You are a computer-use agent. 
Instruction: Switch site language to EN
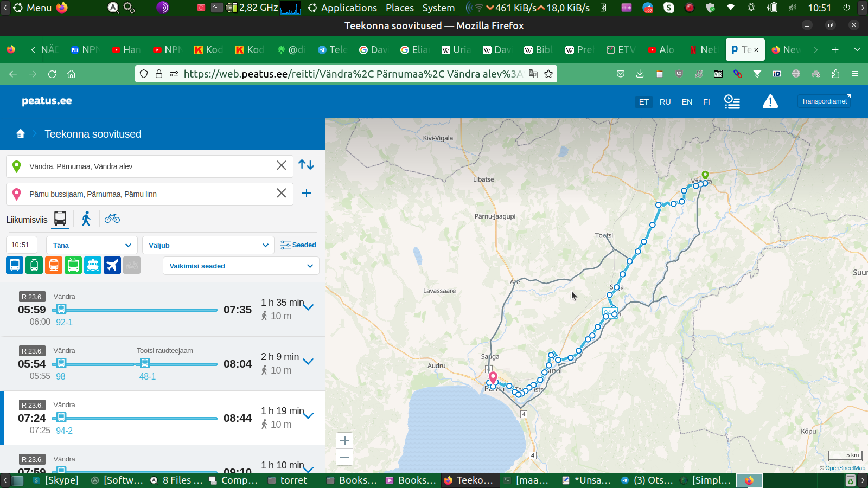687,102
